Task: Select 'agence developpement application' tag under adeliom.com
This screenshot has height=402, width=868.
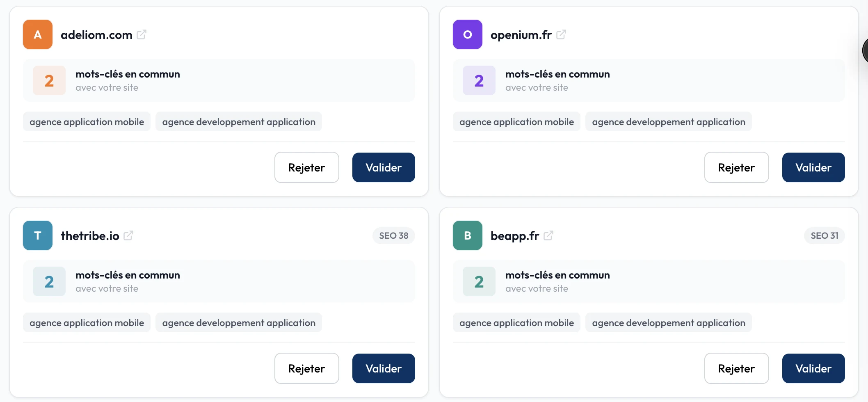Action: coord(239,122)
